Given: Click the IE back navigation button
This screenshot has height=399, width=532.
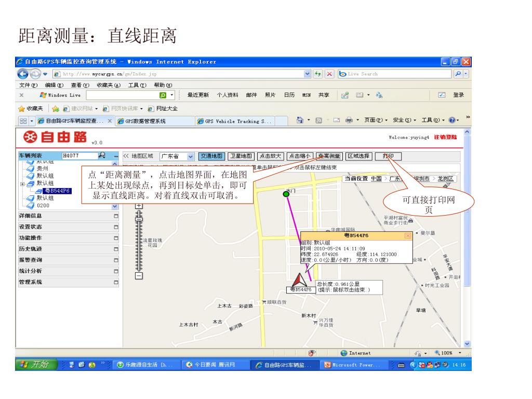Looking at the screenshot, I should pyautogui.click(x=24, y=74).
